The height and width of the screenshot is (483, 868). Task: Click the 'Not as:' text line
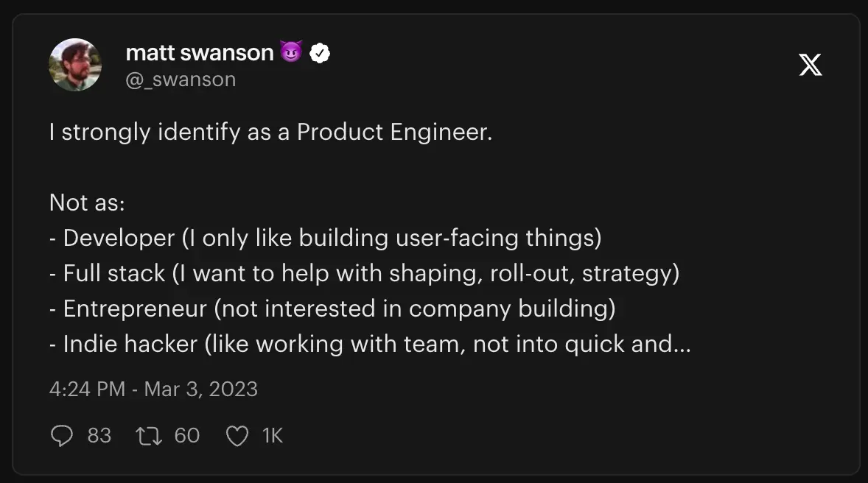tap(87, 202)
